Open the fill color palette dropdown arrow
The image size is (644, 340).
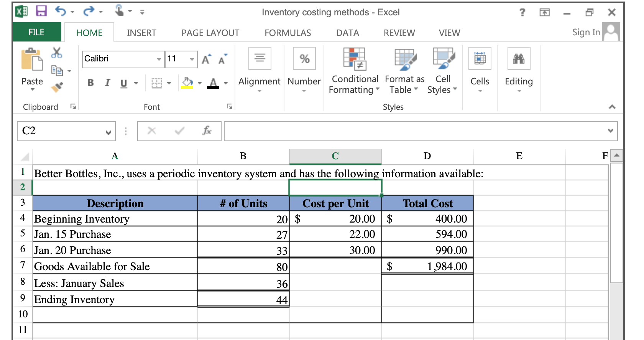click(x=199, y=83)
